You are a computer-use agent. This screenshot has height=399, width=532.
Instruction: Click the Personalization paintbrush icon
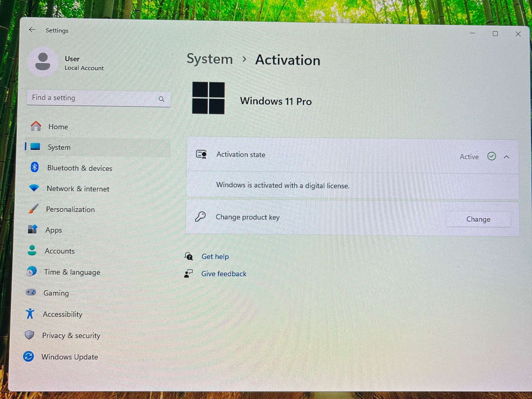click(33, 209)
